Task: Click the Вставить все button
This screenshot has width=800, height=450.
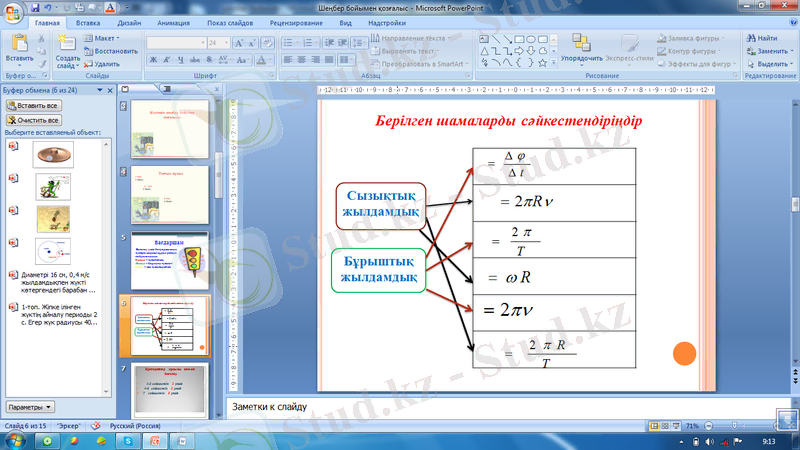Action: click(33, 105)
